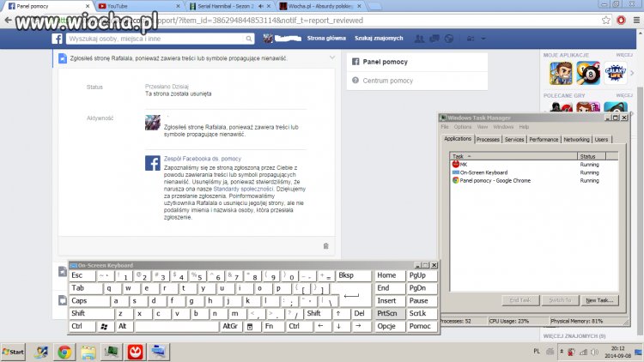The height and width of the screenshot is (362, 644).
Task: Switch to Processes tab in Task Manager
Action: pos(488,140)
